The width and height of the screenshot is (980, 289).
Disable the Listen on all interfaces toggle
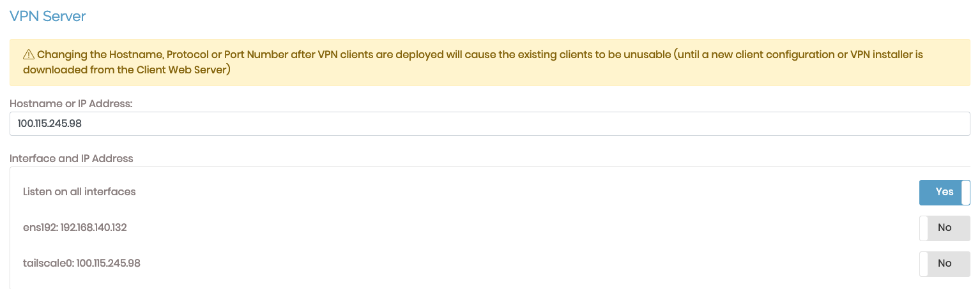tap(944, 192)
